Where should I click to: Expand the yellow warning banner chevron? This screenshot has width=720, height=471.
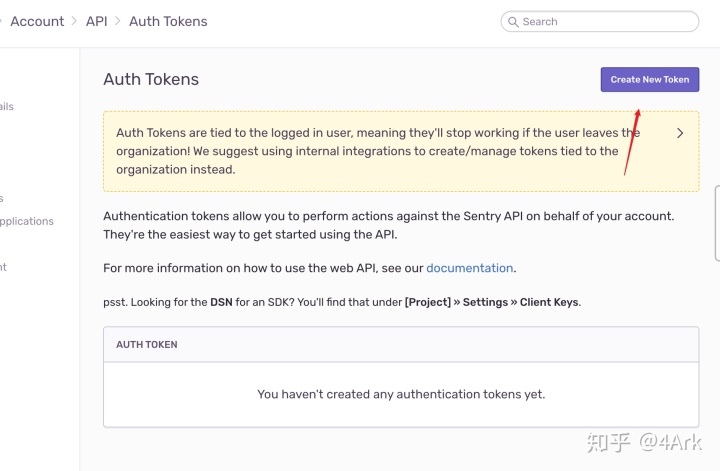tap(680, 133)
